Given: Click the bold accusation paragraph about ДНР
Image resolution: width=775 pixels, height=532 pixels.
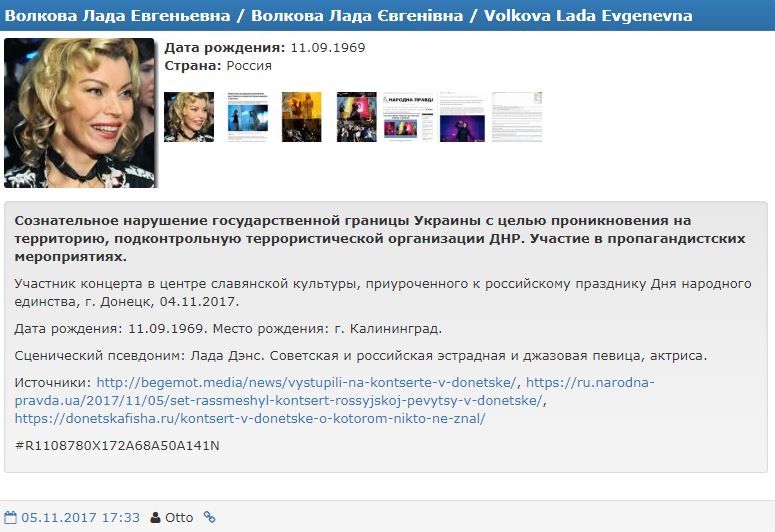Looking at the screenshot, I should (380, 238).
